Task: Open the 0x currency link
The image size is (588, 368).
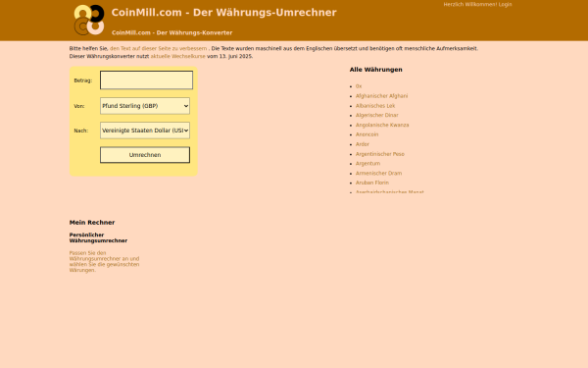Action: pos(359,86)
